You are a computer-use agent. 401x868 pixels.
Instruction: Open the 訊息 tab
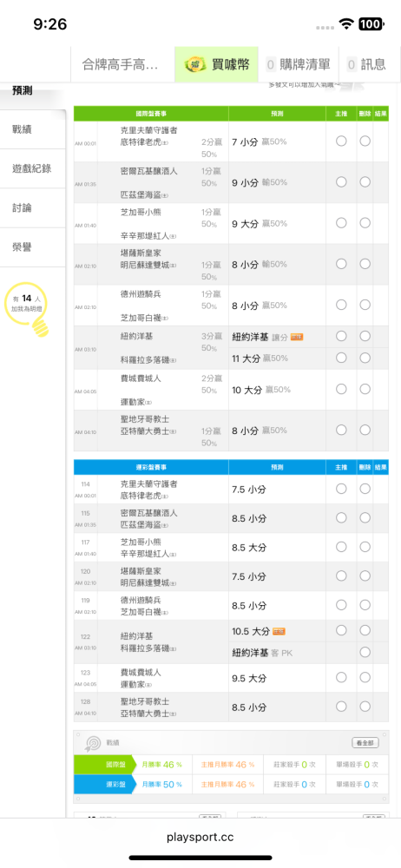366,64
